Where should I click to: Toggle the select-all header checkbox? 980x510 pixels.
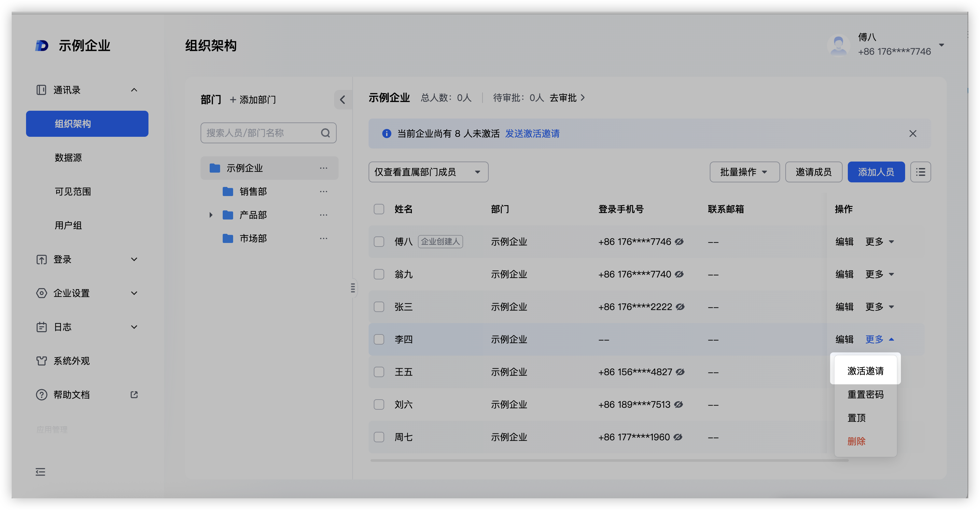coord(379,209)
